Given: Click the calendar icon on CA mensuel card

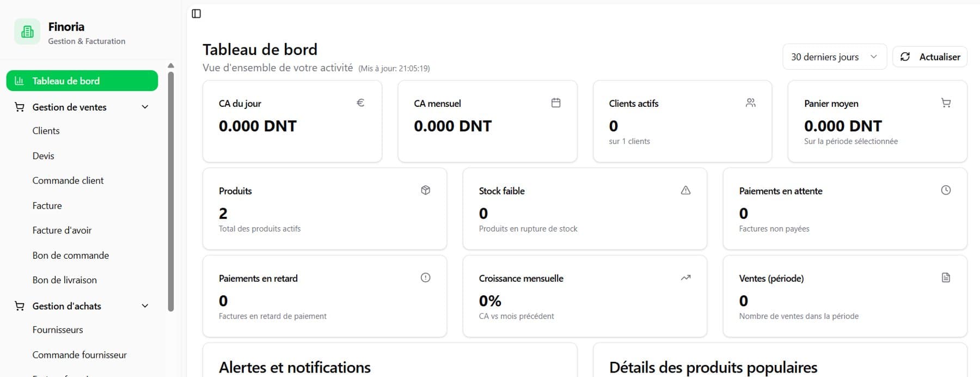Looking at the screenshot, I should click(x=556, y=102).
